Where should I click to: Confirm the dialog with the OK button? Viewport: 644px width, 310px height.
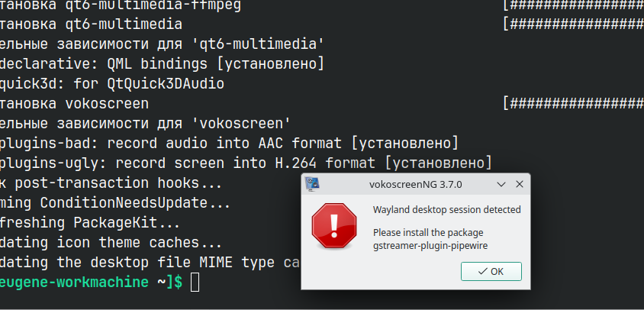click(491, 271)
